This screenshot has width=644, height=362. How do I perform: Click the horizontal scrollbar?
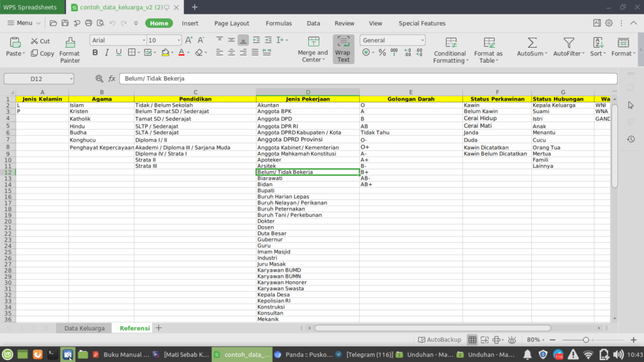coord(433,328)
